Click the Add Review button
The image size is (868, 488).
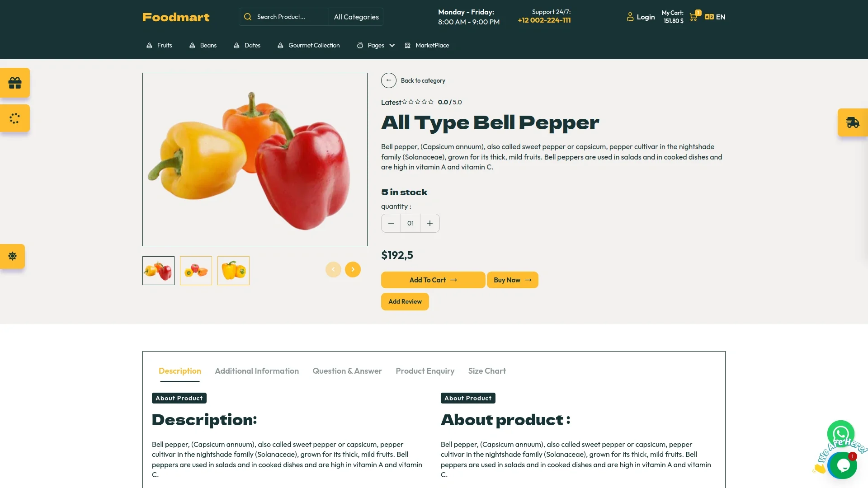point(405,302)
